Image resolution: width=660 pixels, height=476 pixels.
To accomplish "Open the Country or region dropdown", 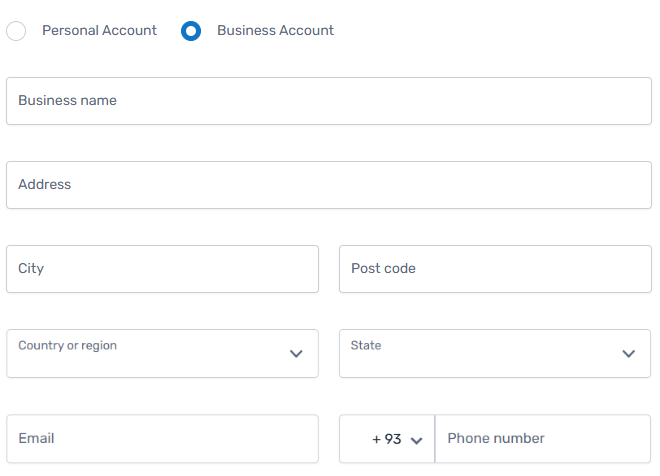I will pyautogui.click(x=150, y=354).
